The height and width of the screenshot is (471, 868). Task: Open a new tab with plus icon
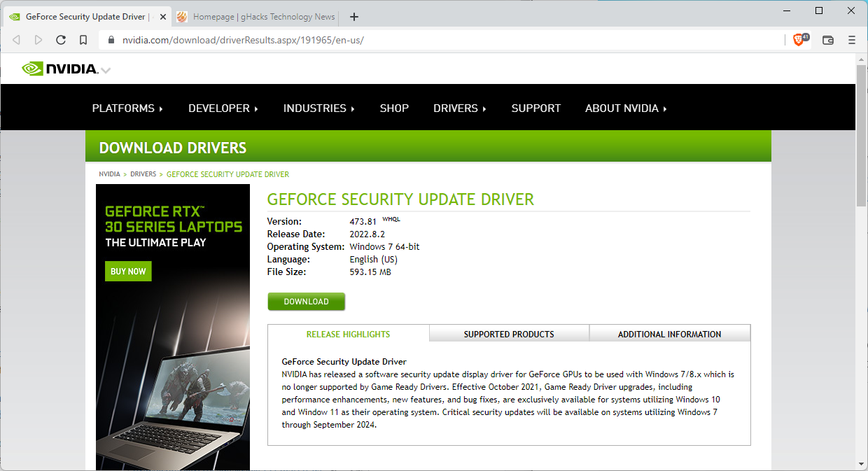pyautogui.click(x=354, y=17)
